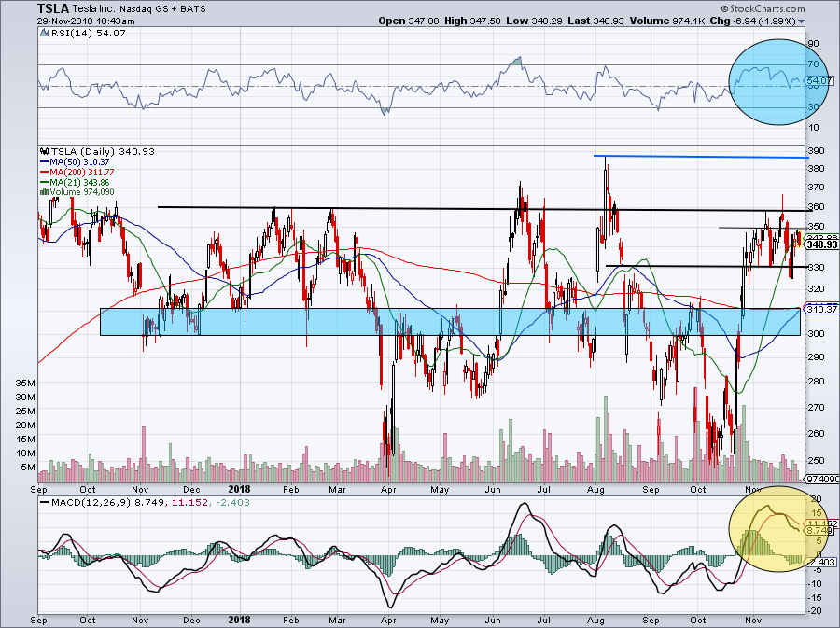Viewport: 840px width, 628px height.
Task: Click the Dec label below the MACD panel
Action: click(191, 621)
